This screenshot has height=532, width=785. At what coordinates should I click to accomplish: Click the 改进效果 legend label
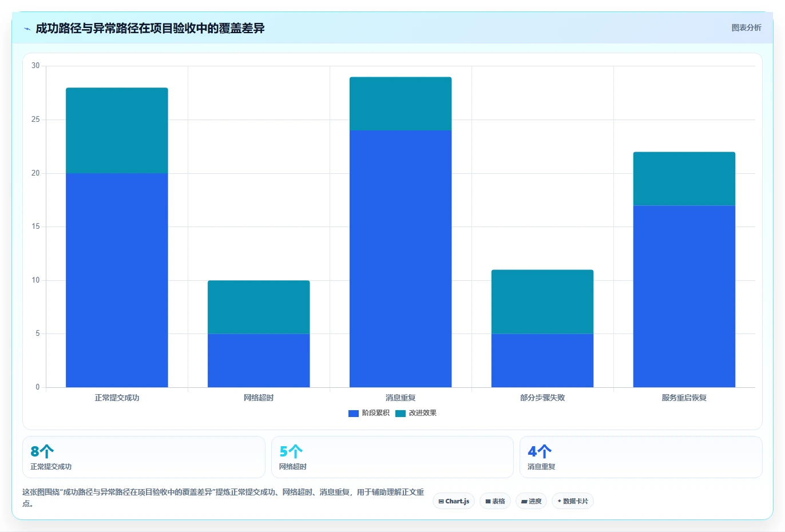click(422, 413)
